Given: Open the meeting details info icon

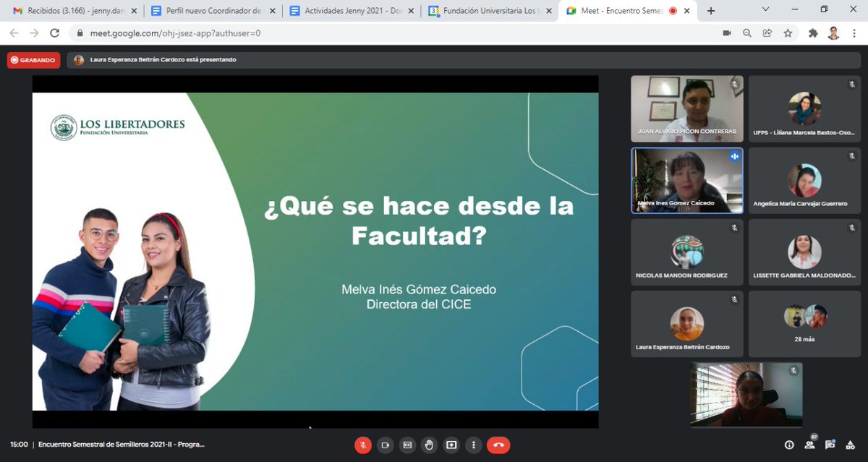Looking at the screenshot, I should [x=789, y=445].
